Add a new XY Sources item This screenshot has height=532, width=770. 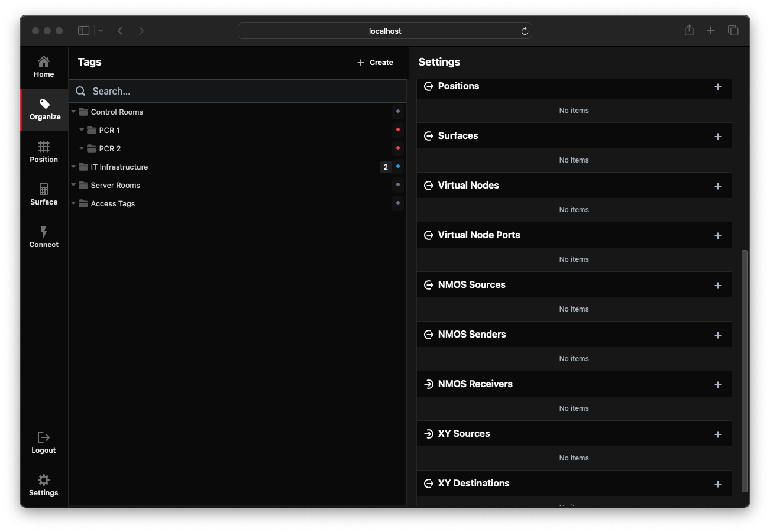point(717,434)
